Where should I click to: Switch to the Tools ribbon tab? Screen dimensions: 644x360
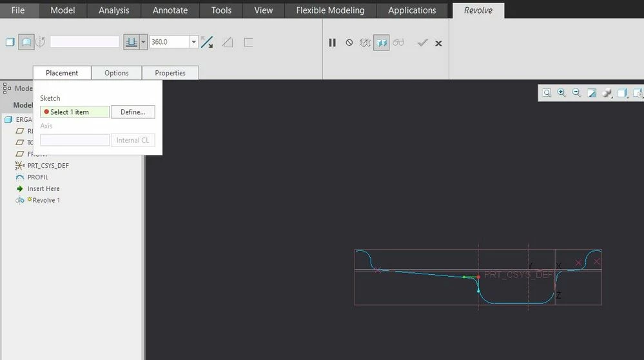coord(221,10)
